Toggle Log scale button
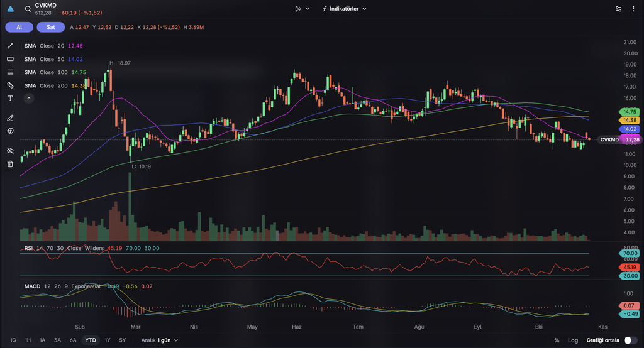 (573, 340)
